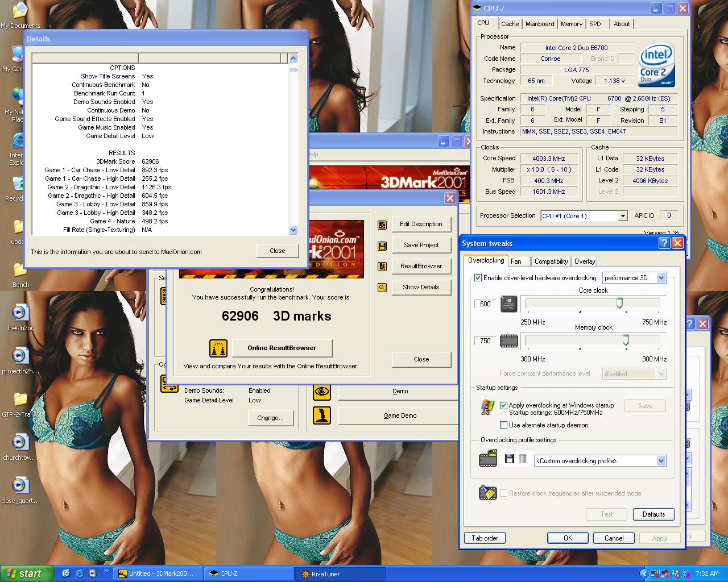This screenshot has height=582, width=728.
Task: Click the Edit Description notepad icon
Action: point(382,225)
